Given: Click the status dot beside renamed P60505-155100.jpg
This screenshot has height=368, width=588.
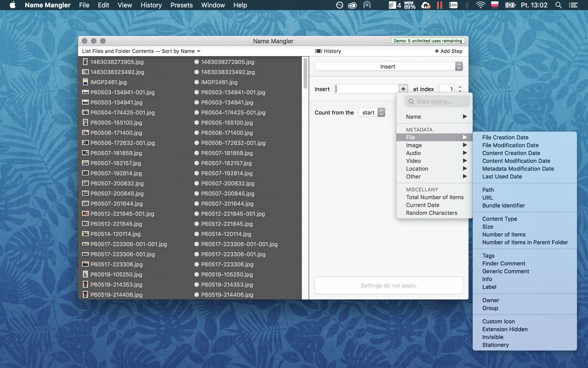Looking at the screenshot, I should click(x=197, y=123).
